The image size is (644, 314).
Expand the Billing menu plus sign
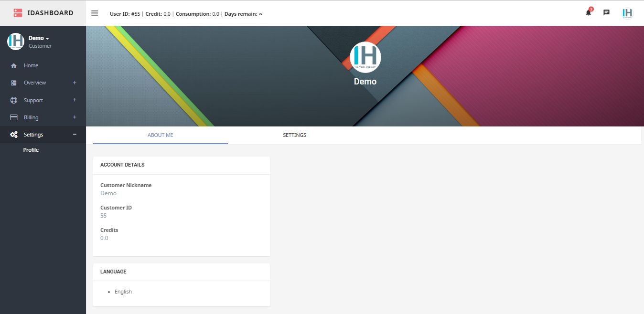coord(75,117)
